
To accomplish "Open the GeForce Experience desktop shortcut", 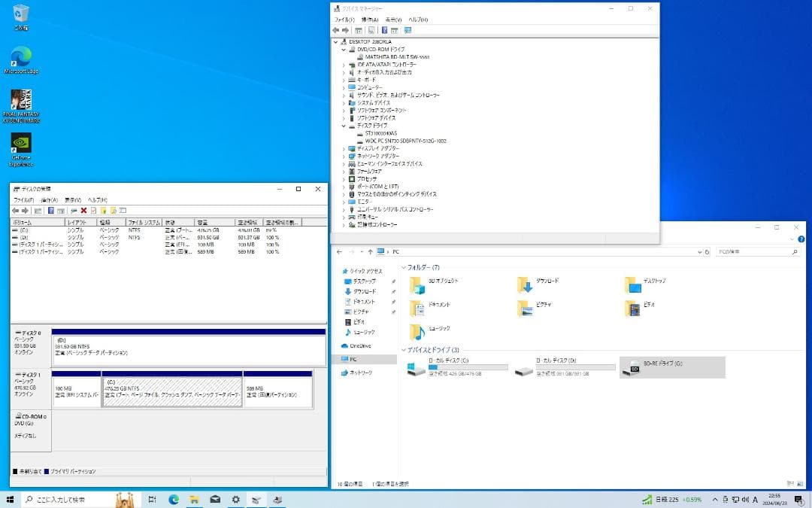I will 21,144.
